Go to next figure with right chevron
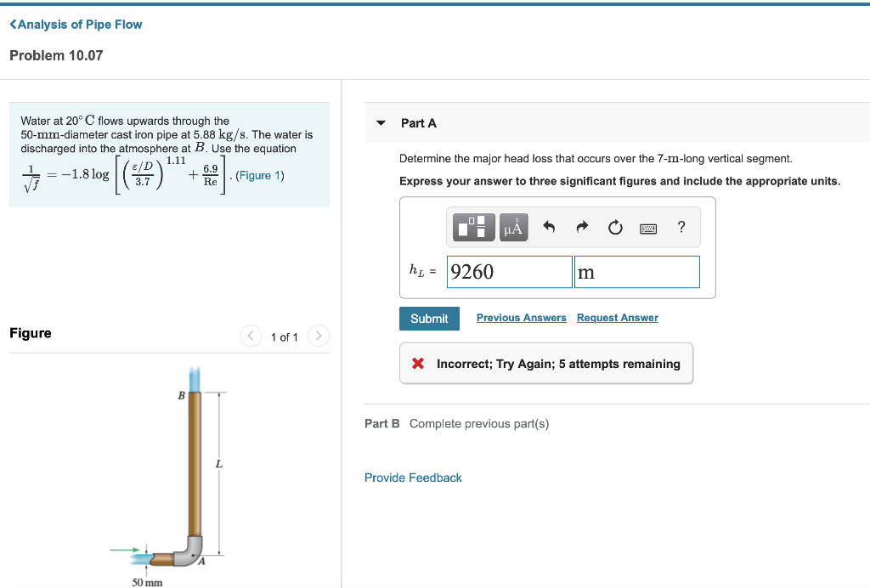The width and height of the screenshot is (870, 588). pyautogui.click(x=318, y=336)
